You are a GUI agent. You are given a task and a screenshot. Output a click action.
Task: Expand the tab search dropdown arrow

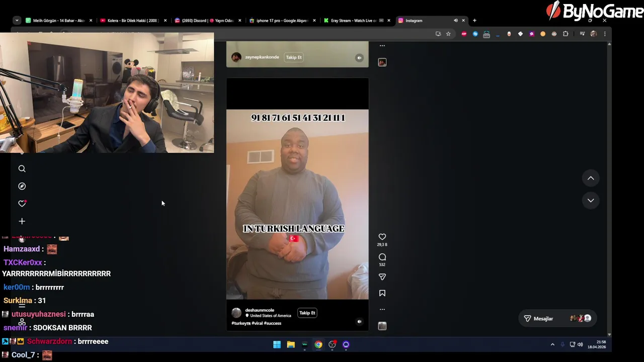point(17,21)
